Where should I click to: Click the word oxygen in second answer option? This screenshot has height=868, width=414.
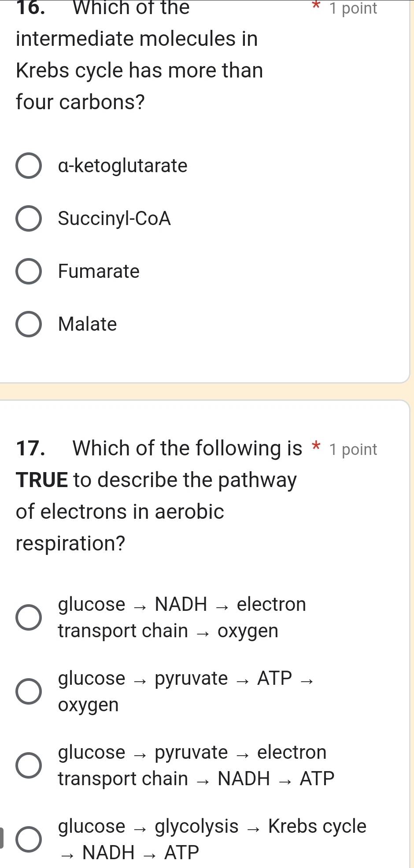(x=88, y=705)
